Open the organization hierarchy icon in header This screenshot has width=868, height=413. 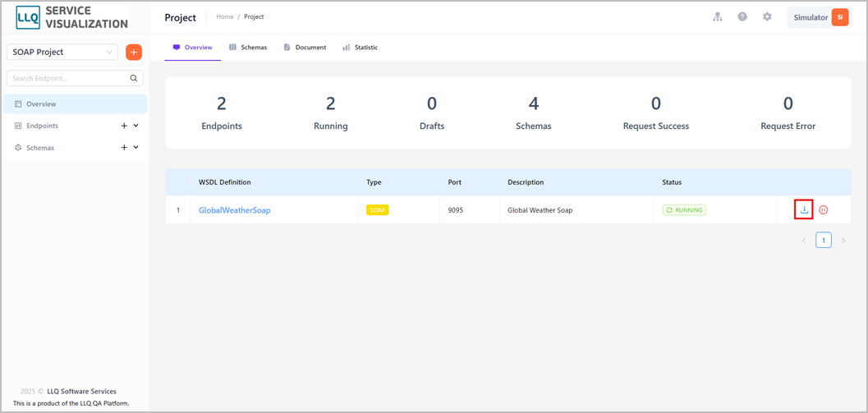(718, 16)
